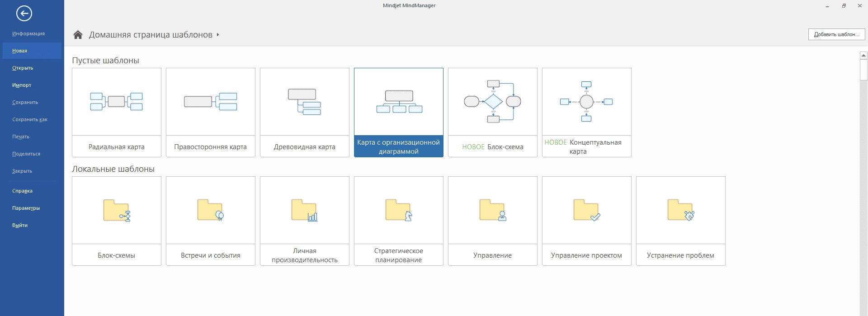
Task: Click the Стратегическое планирование label
Action: coord(399,255)
